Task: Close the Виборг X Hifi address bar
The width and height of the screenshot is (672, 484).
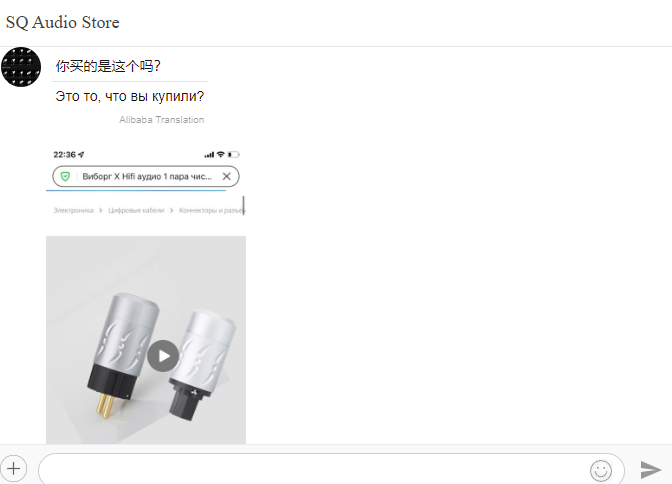Action: click(x=227, y=176)
